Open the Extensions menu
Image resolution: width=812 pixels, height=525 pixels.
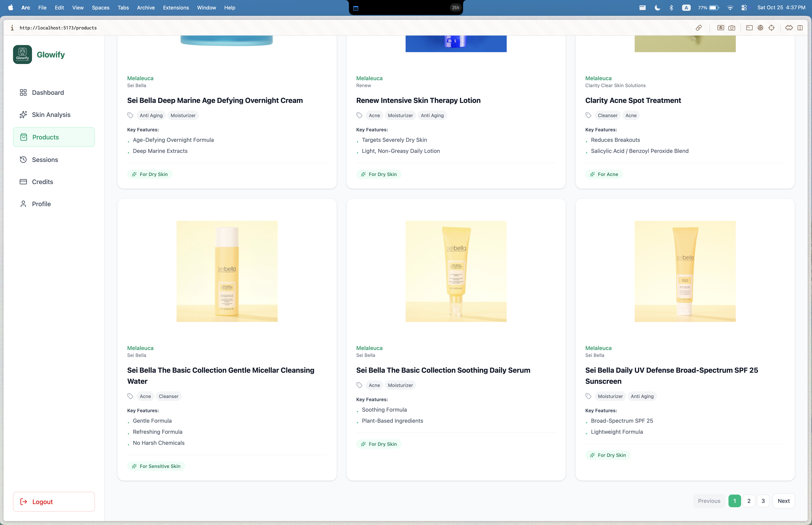click(176, 8)
